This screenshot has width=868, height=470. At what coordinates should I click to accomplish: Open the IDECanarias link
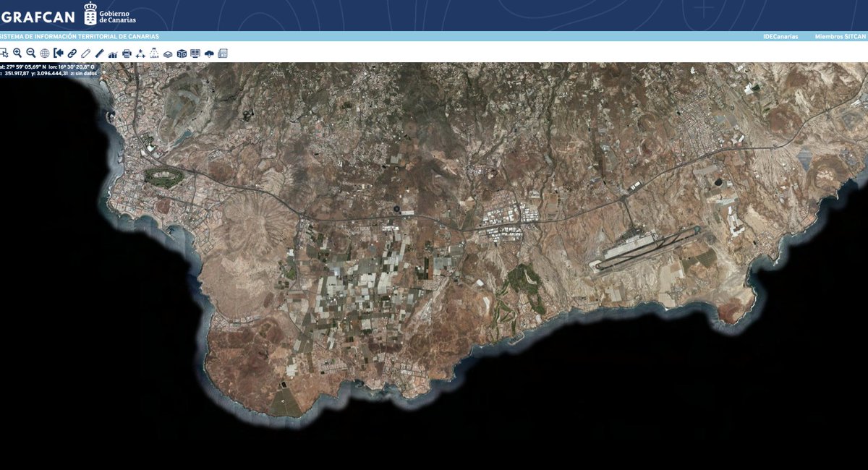780,36
